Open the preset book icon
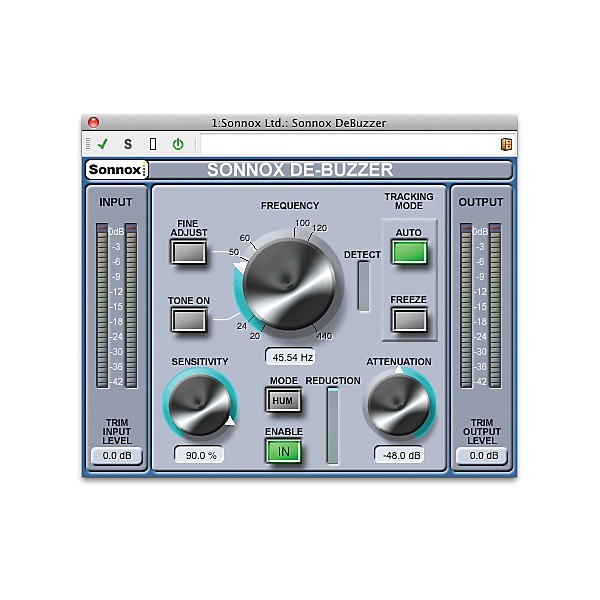The width and height of the screenshot is (600, 600). [506, 144]
